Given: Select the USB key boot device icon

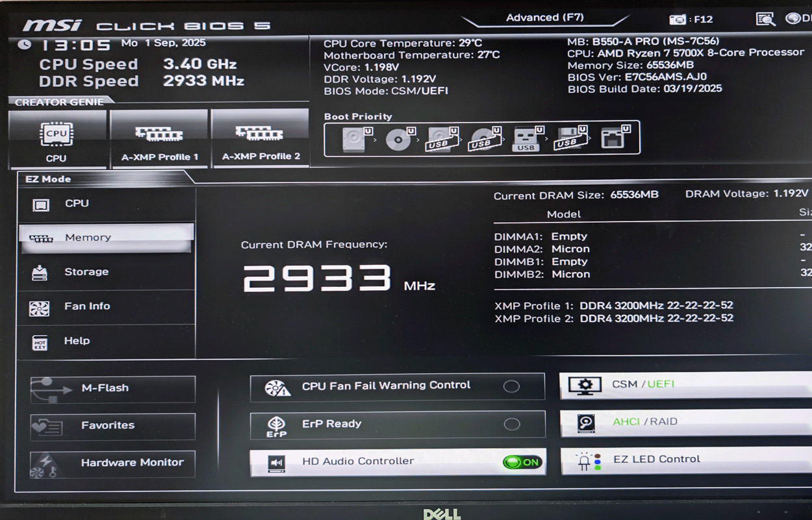Looking at the screenshot, I should 527,138.
